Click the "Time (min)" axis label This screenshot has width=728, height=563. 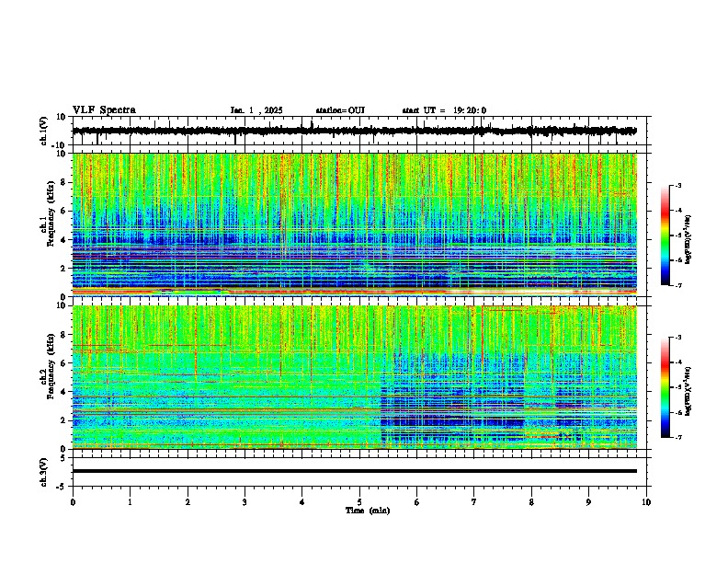coord(368,511)
